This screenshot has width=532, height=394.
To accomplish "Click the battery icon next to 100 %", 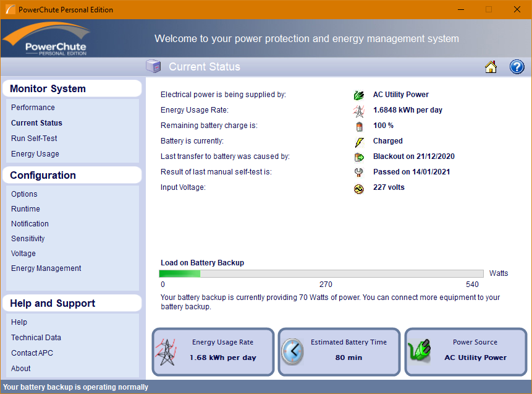I will click(x=360, y=126).
